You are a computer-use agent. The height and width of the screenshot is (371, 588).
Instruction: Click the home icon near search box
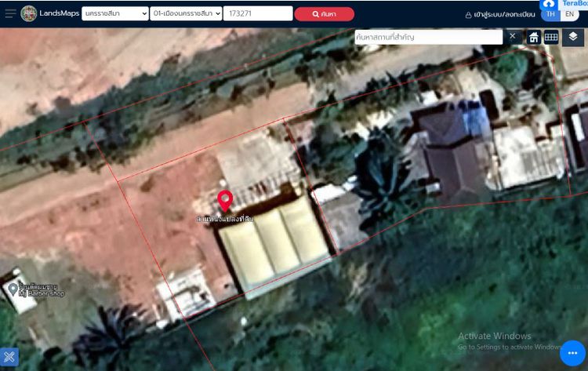(534, 37)
